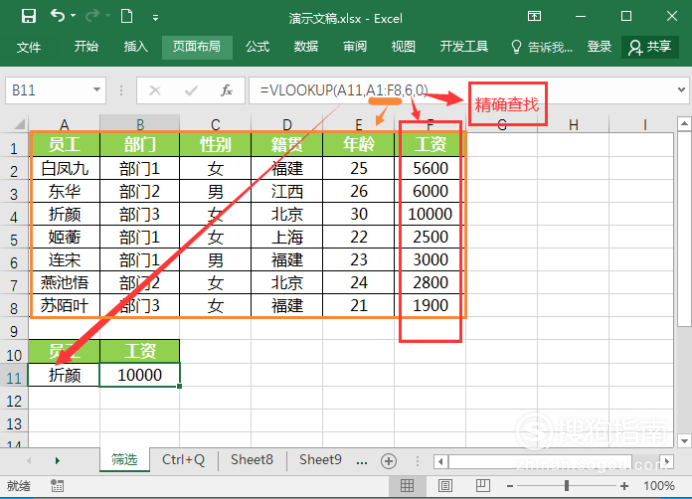The width and height of the screenshot is (692, 499).
Task: Switch to the 开始 ribbon tab
Action: point(86,46)
